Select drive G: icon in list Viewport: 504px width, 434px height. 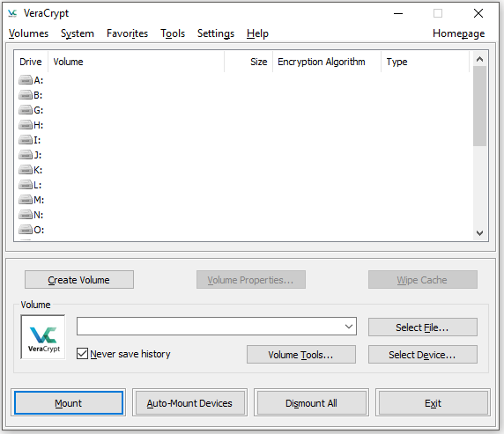[26, 110]
